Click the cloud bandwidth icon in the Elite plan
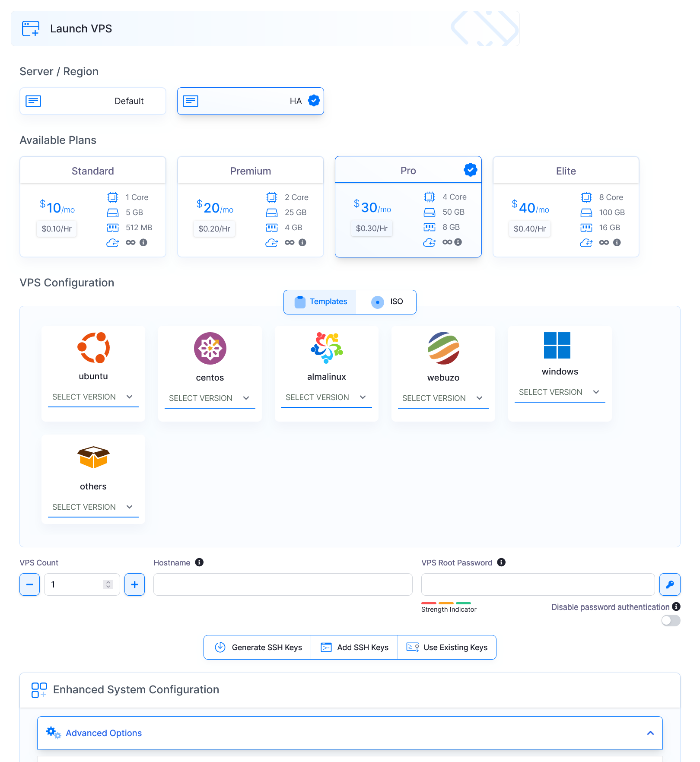Screen dimensions: 700x762 coord(586,243)
